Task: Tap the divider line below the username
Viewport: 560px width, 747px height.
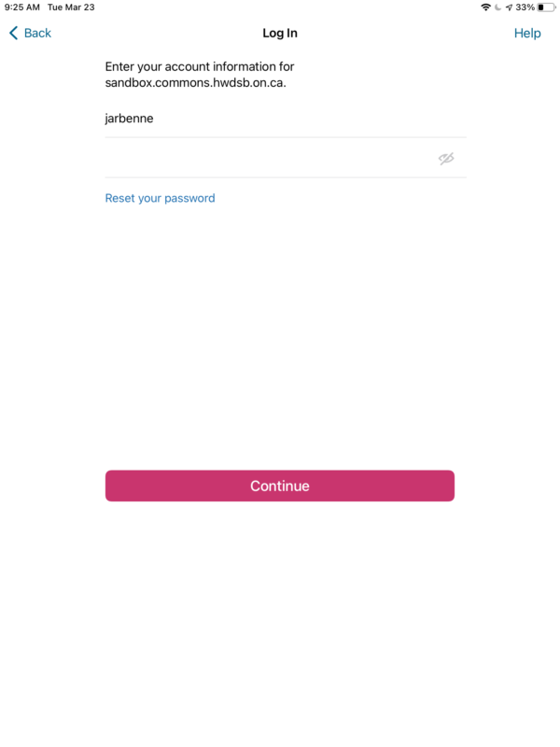Action: (286, 137)
